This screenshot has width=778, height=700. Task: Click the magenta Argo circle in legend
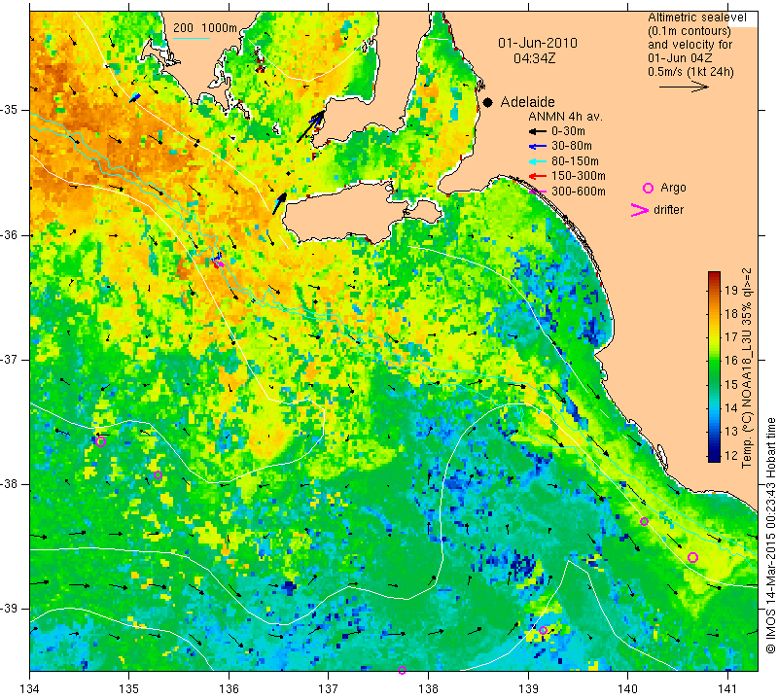[x=648, y=188]
